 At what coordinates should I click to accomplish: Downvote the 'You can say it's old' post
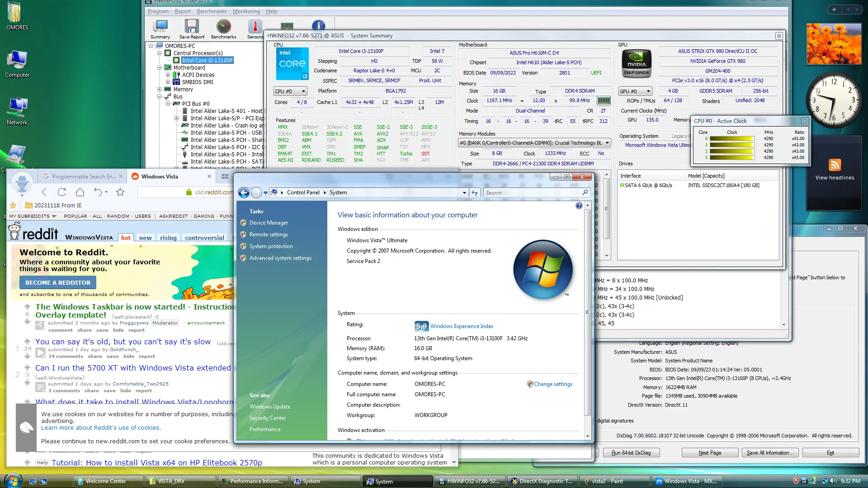coord(27,356)
